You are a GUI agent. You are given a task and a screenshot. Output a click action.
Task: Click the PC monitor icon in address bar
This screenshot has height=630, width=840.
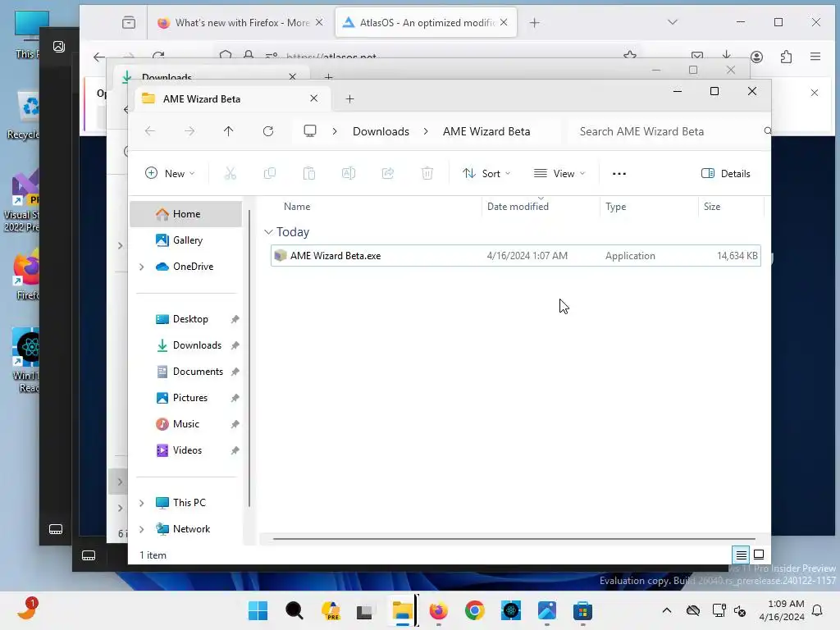[x=310, y=131]
